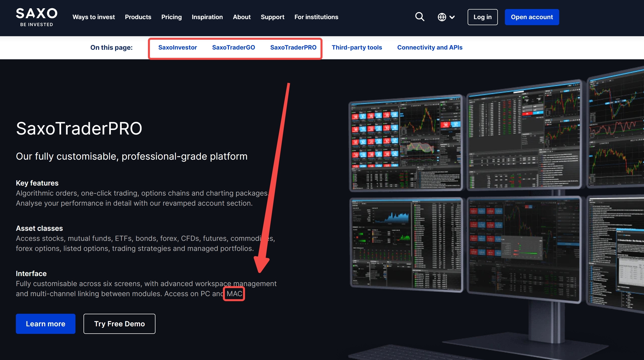Viewport: 644px width, 360px height.
Task: Open the Ways to invest menu
Action: click(94, 17)
